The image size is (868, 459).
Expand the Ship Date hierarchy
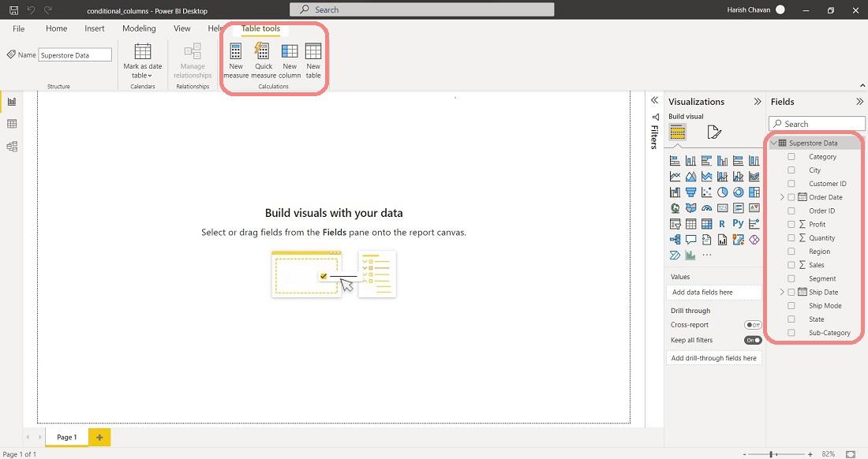782,292
